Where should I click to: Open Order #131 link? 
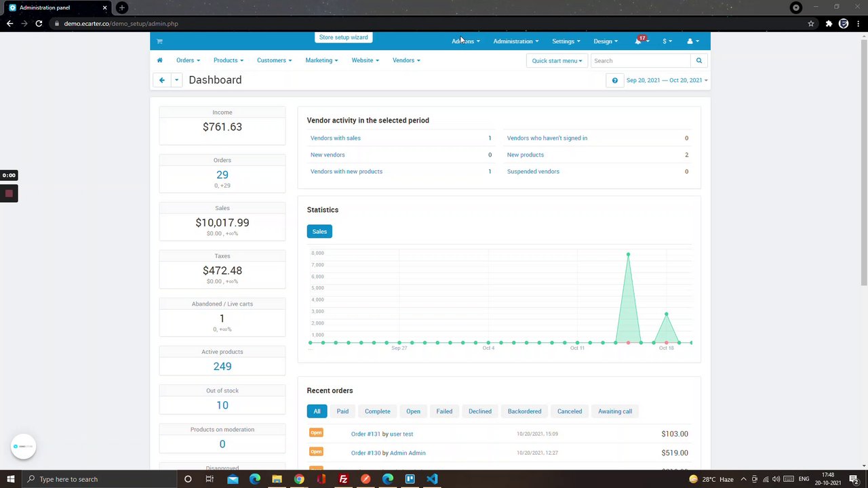[366, 434]
